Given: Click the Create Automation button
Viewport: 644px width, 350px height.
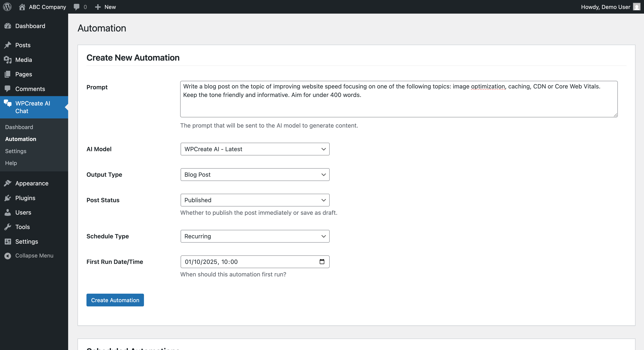Looking at the screenshot, I should point(115,300).
